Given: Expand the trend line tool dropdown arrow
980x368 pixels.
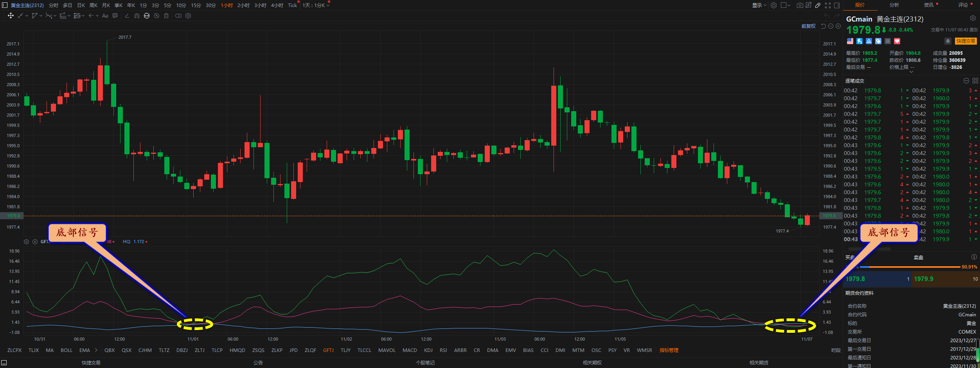Looking at the screenshot, I should pyautogui.click(x=27, y=16).
